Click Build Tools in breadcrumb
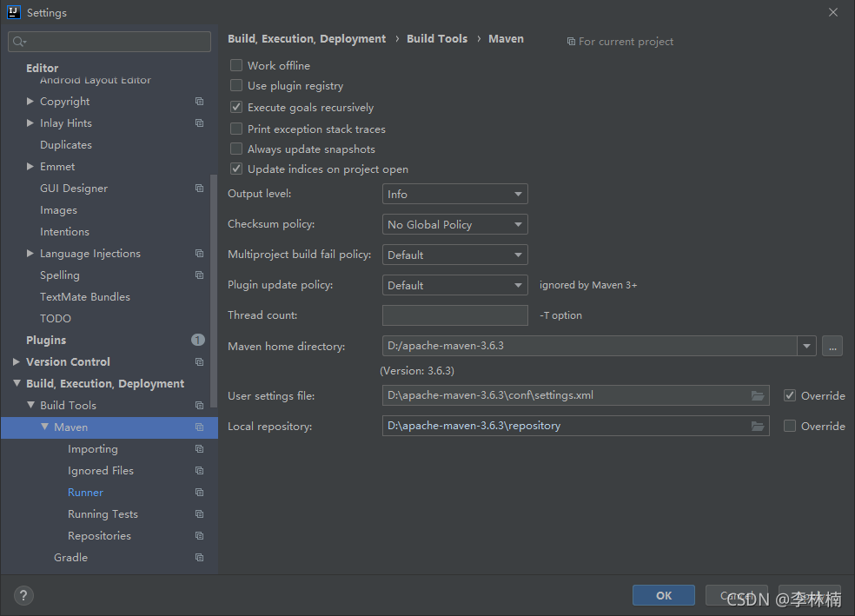This screenshot has height=616, width=855. (437, 39)
